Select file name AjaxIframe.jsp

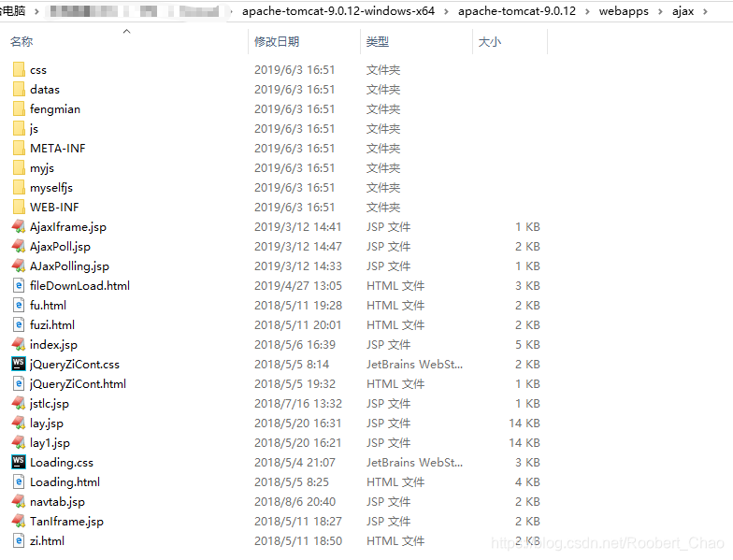[68, 226]
